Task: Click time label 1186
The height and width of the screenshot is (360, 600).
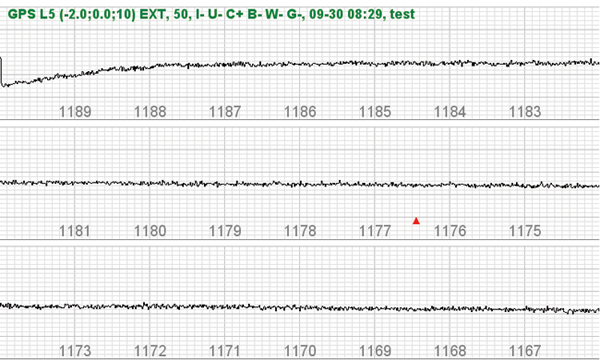Action: click(300, 112)
